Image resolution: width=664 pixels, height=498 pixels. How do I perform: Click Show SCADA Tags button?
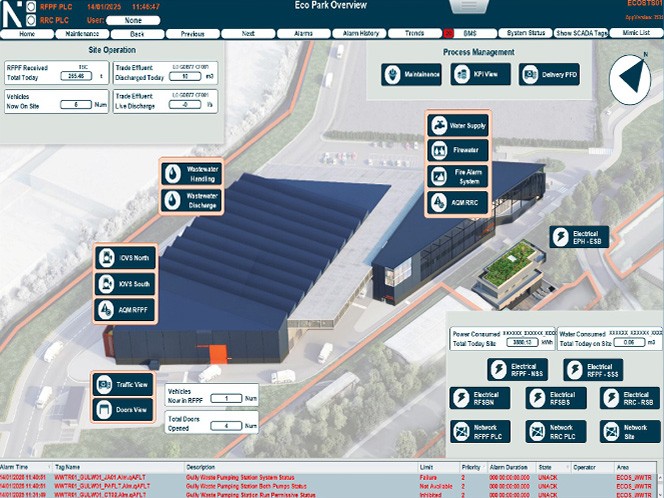579,33
